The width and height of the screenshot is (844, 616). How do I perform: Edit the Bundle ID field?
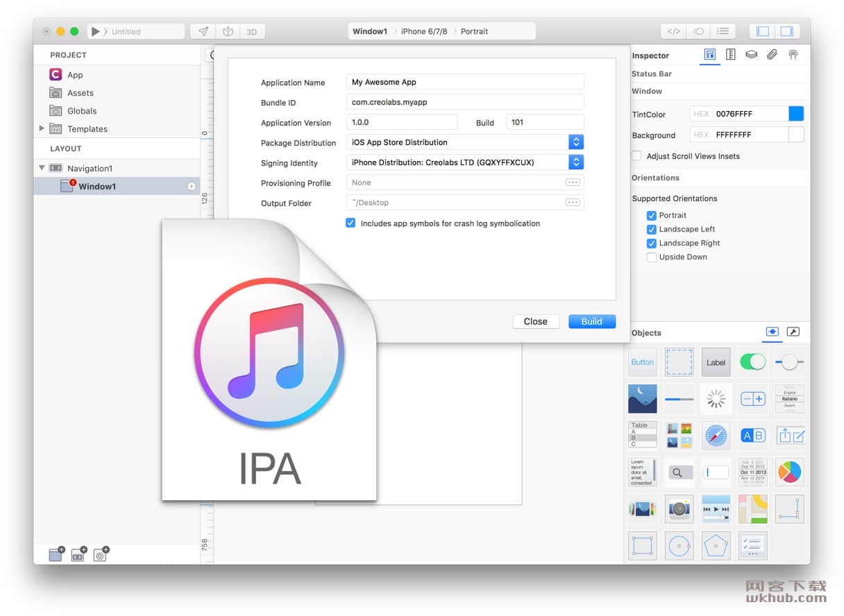[x=465, y=102]
